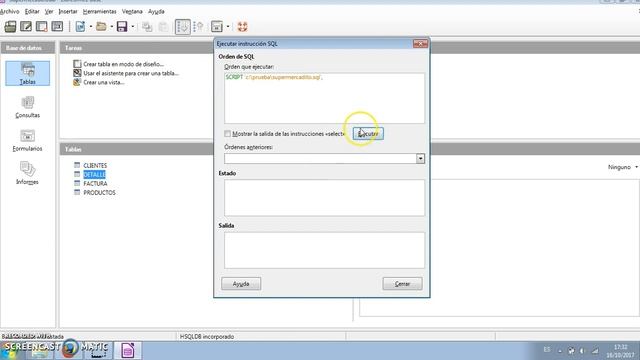Viewport: 640px width, 360px height.
Task: Open the Editar menu
Action: pyautogui.click(x=32, y=11)
